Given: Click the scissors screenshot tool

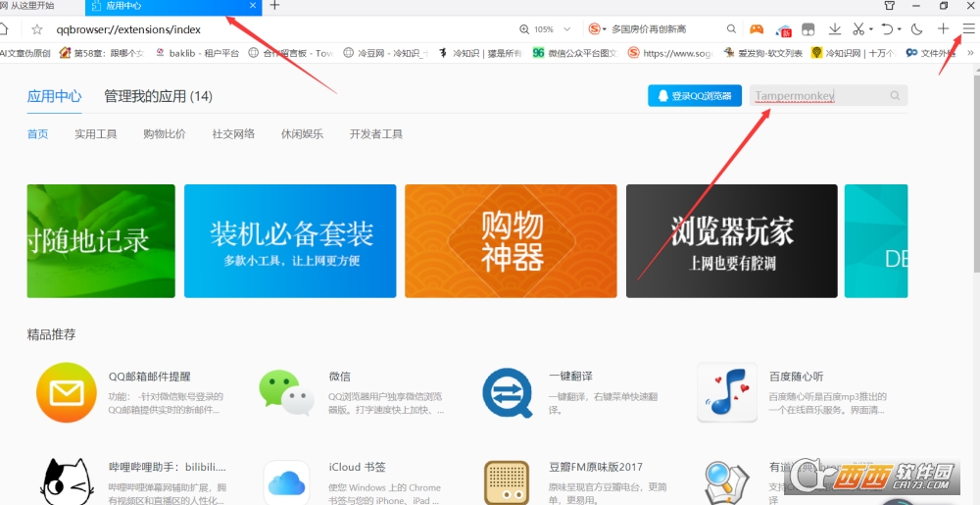Looking at the screenshot, I should pyautogui.click(x=858, y=28).
